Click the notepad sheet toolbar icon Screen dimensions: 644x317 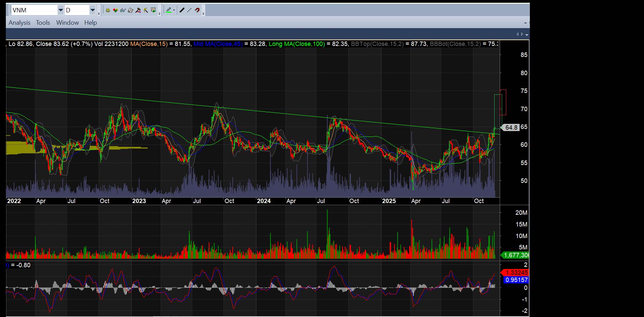130,10
